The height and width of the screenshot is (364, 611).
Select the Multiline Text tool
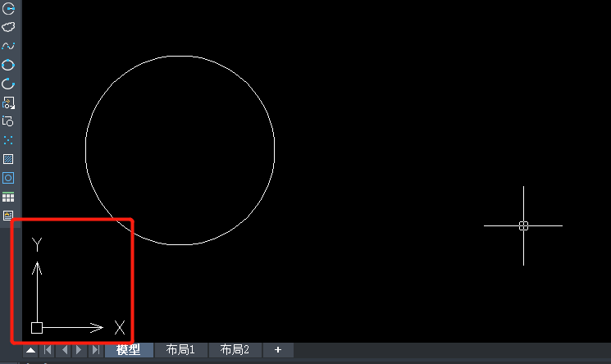[8, 216]
